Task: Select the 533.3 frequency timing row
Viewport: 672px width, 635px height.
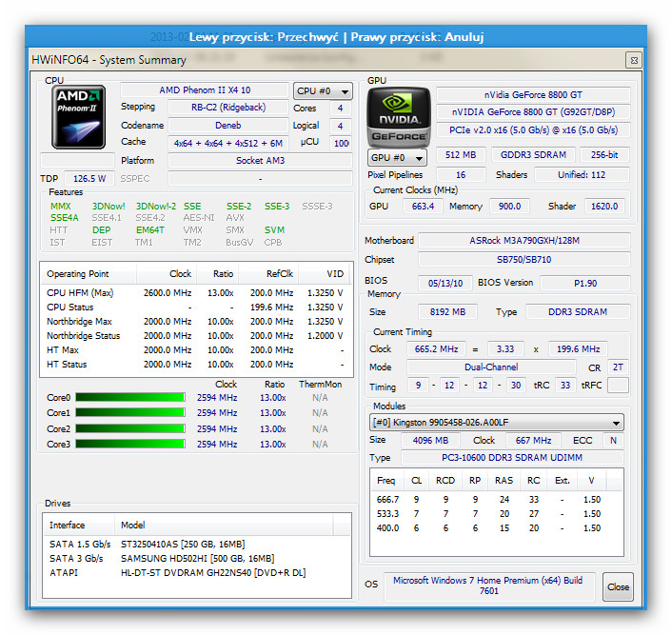Action: (496, 514)
